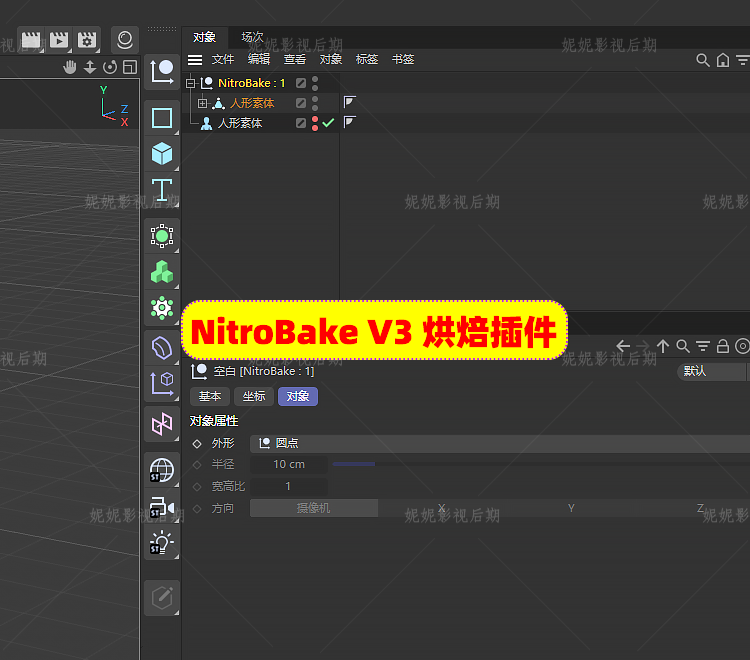This screenshot has width=750, height=660.
Task: Toggle layer checkbox of NitroBake : 1
Action: [301, 83]
